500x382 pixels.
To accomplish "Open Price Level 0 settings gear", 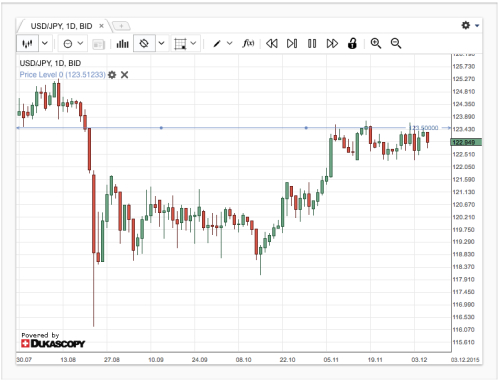I will point(112,75).
